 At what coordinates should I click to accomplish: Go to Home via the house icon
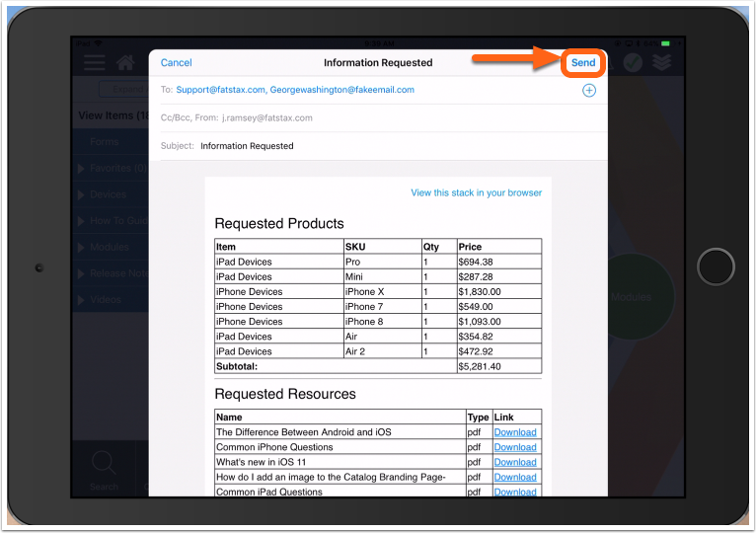tap(125, 62)
